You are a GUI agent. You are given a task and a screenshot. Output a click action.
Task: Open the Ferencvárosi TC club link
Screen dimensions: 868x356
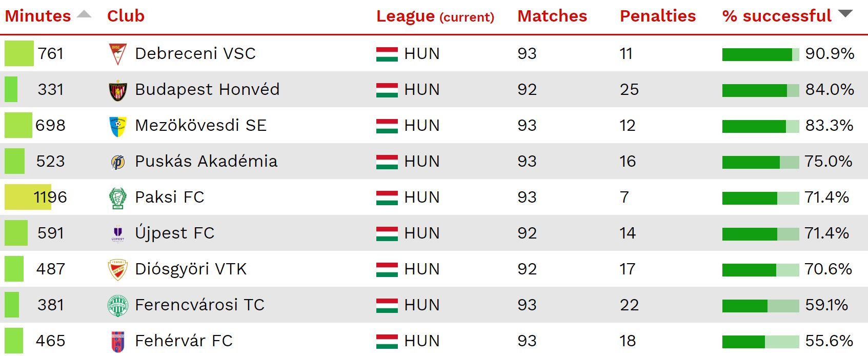(x=199, y=305)
